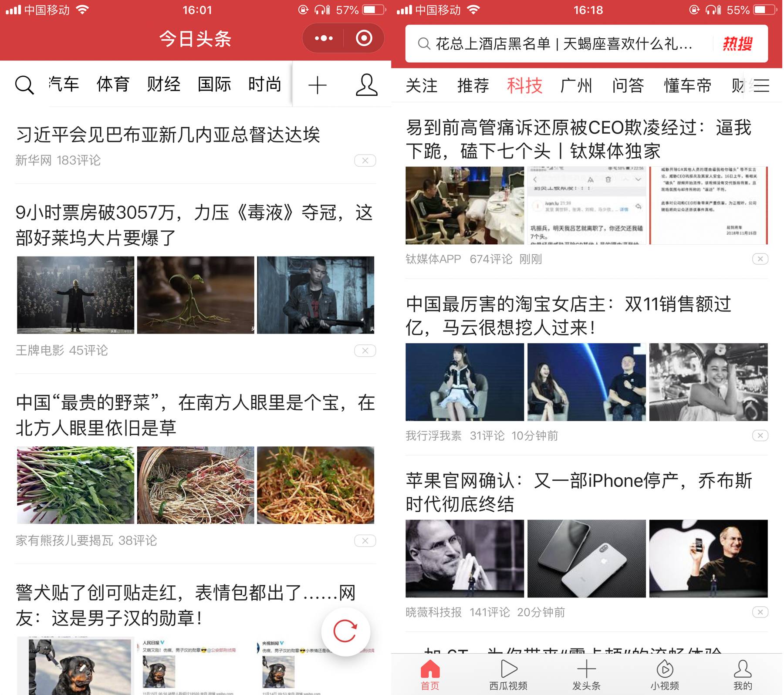784x695 pixels.
Task: Tap 今日头条 mini program title
Action: [x=195, y=38]
